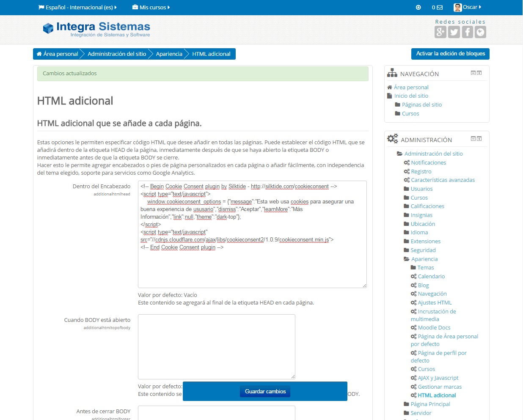Image resolution: width=523 pixels, height=420 pixels.
Task: Open Blog appearance settings
Action: coord(423,285)
